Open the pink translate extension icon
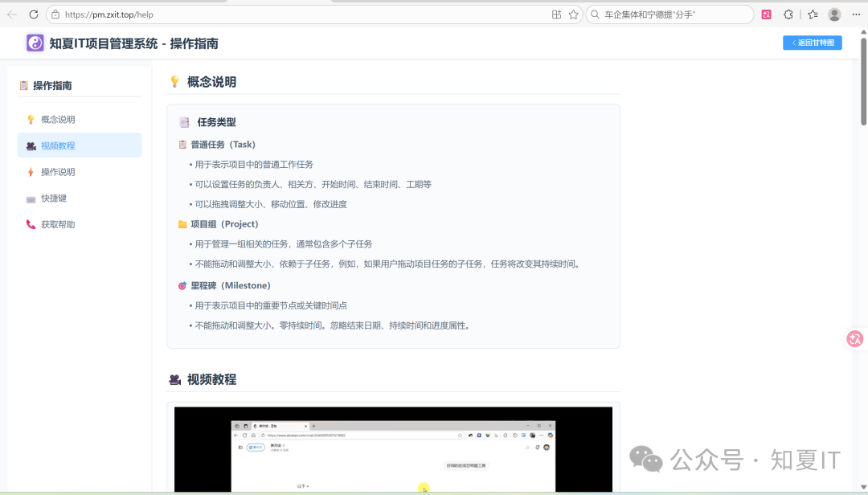Image resolution: width=868 pixels, height=495 pixels. point(766,15)
